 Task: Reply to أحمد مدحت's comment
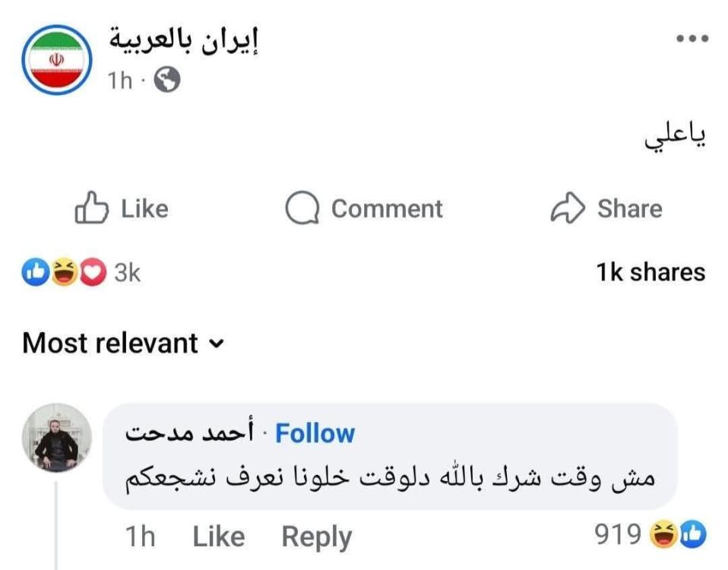coord(317,537)
